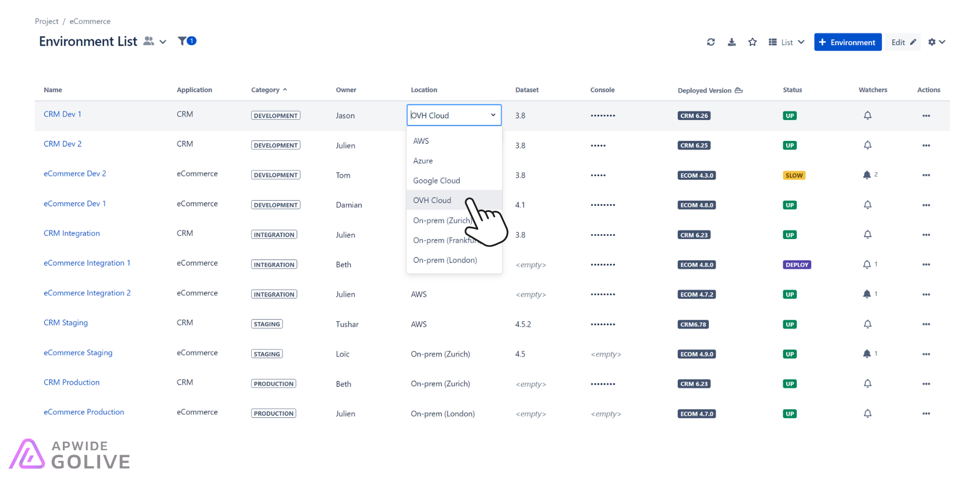This screenshot has width=980, height=479.
Task: Toggle watching CRM Production with the bell icon
Action: click(x=868, y=383)
